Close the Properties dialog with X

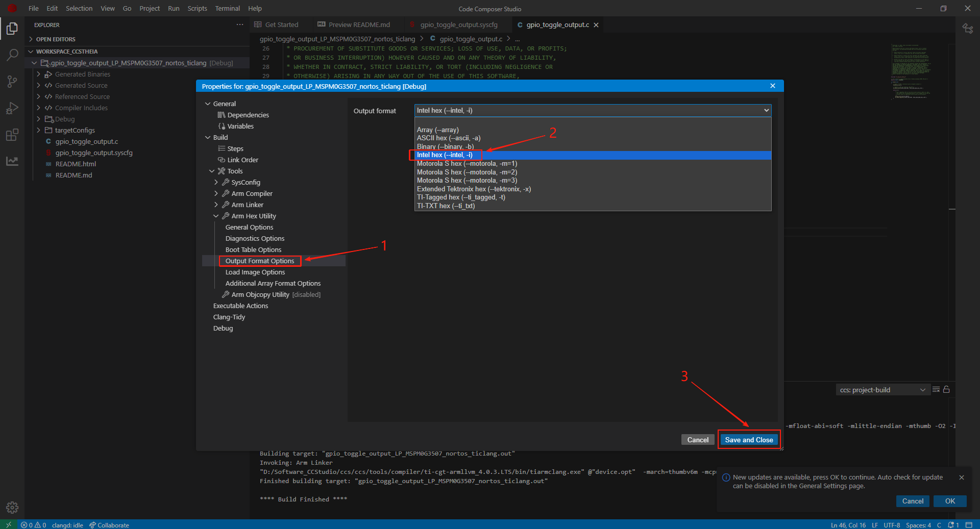[773, 86]
